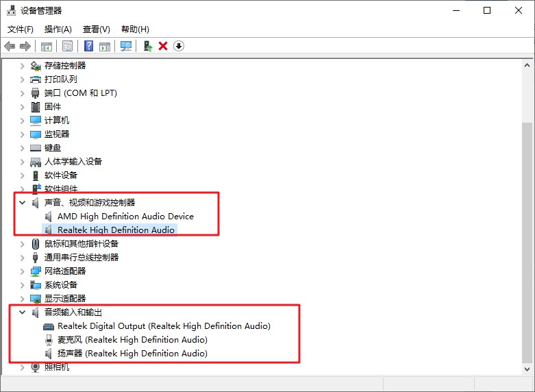Viewport: 535px width, 392px height.
Task: Click the computer category icon
Action: coord(36,121)
